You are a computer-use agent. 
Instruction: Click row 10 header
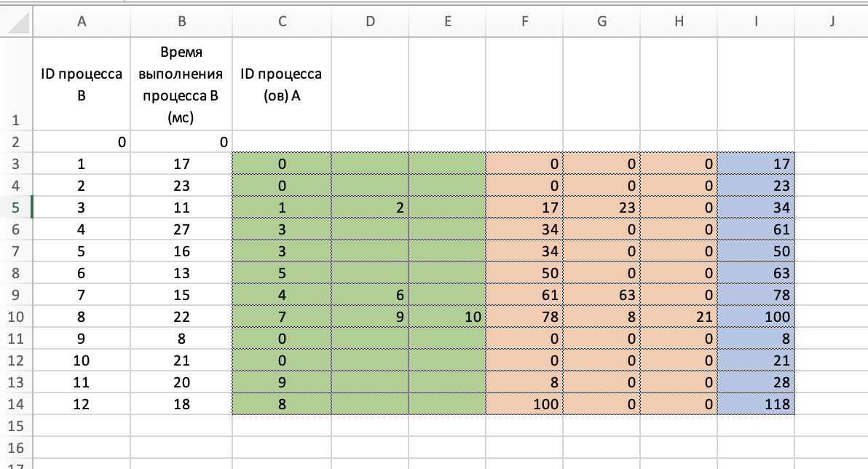coord(16,318)
